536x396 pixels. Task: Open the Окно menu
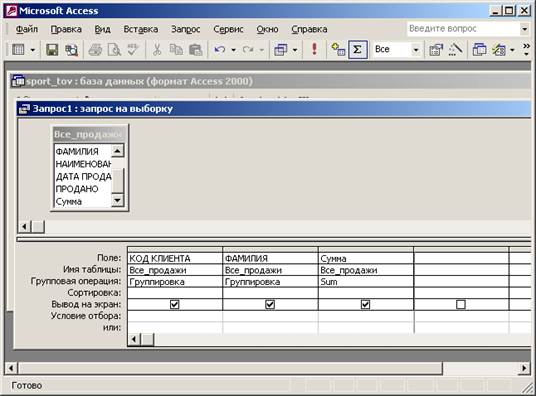(x=267, y=29)
